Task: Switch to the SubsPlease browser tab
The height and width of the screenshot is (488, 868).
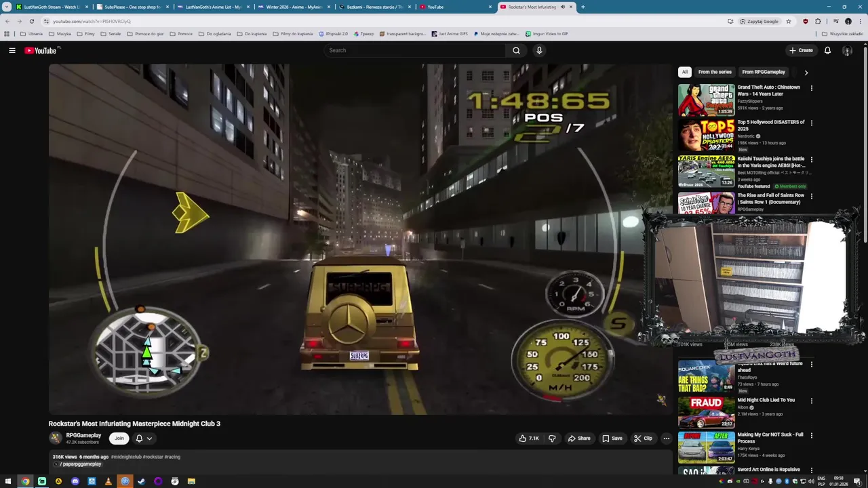Action: (132, 7)
